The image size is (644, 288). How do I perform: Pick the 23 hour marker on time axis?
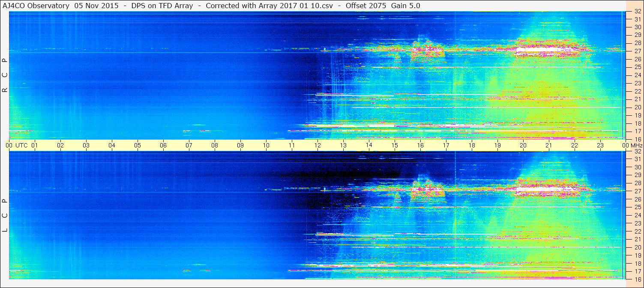(x=600, y=145)
